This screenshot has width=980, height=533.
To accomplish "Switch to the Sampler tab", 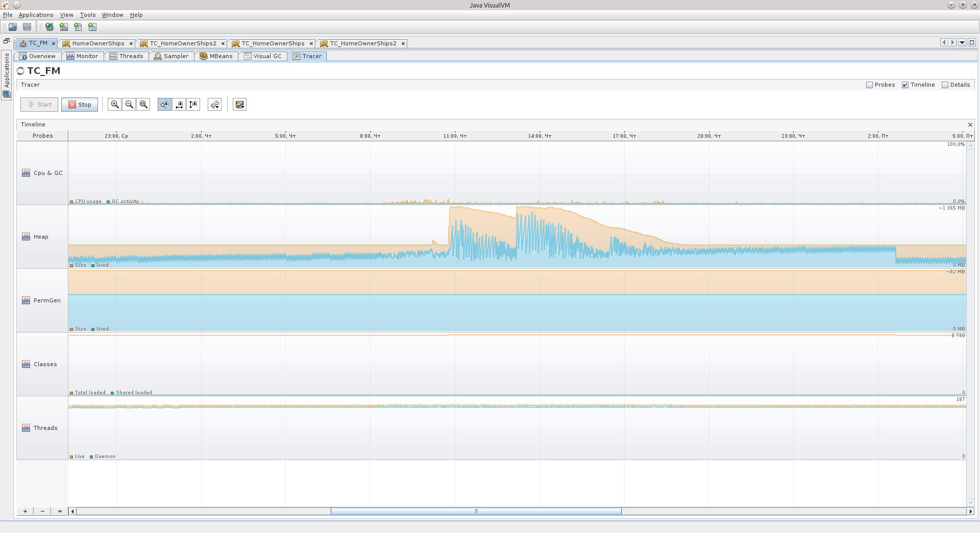I will point(171,56).
